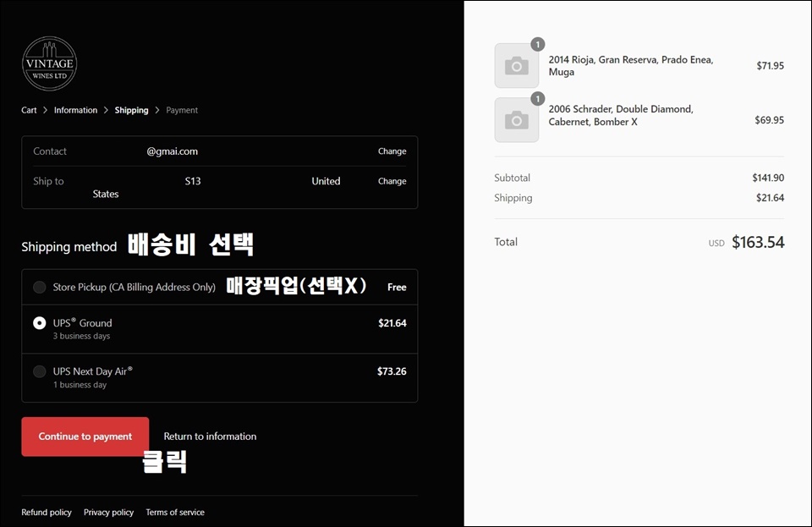Open the Cart breadcrumb link
The width and height of the screenshot is (812, 527).
[29, 110]
